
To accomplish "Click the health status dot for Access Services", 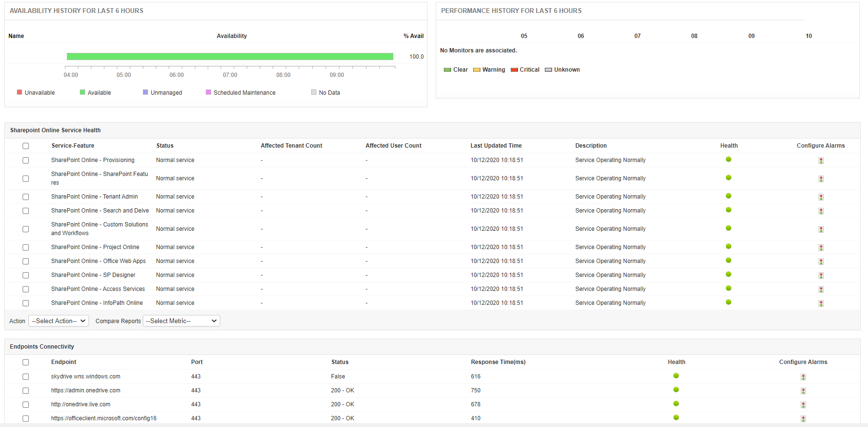I will pos(729,288).
